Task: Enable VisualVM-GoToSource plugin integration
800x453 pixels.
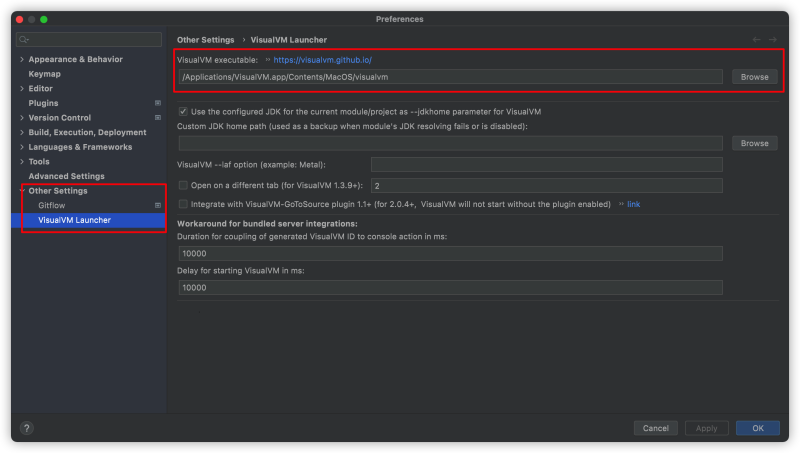Action: pyautogui.click(x=183, y=203)
